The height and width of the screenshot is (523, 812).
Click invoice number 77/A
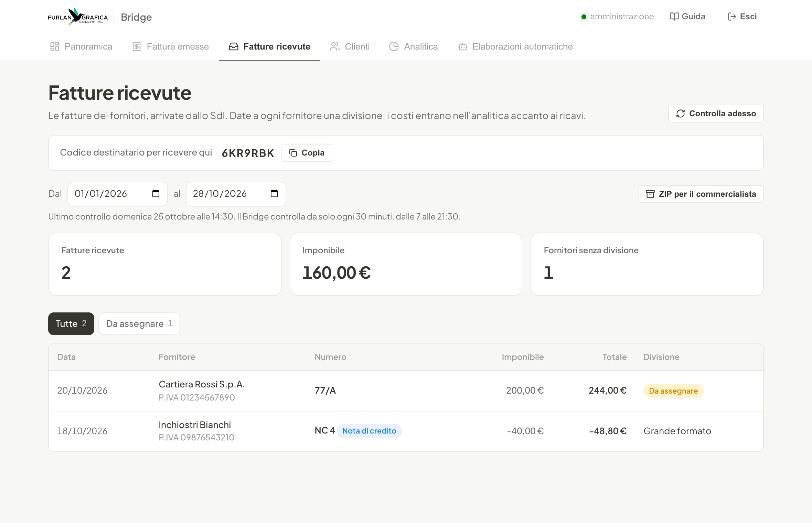325,391
